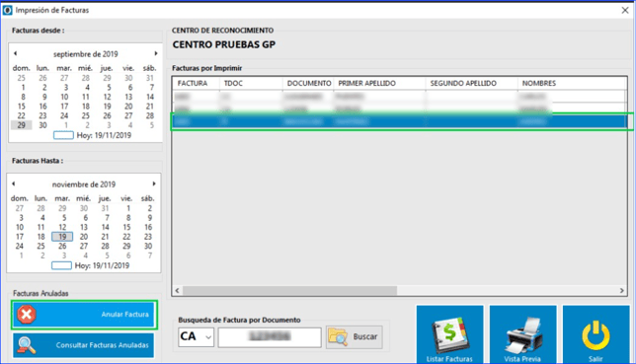Select day 15 in the septiembre 2019 calendar
Screen dimensions: 636x364
pyautogui.click(x=22, y=107)
